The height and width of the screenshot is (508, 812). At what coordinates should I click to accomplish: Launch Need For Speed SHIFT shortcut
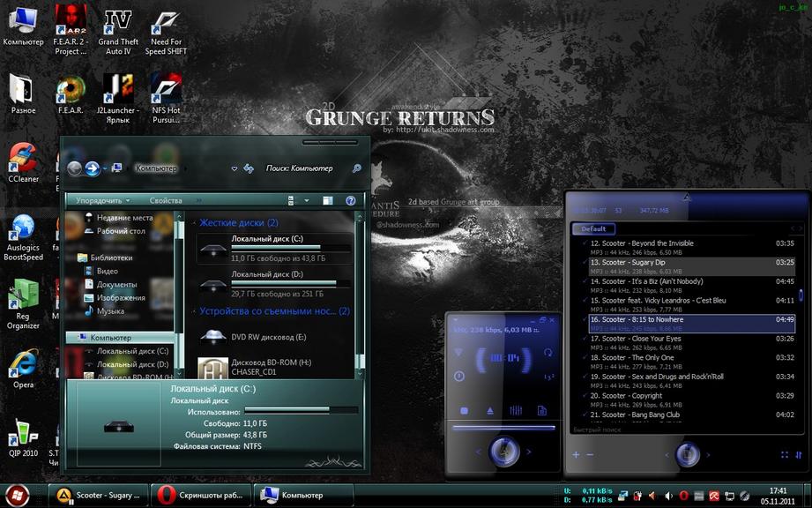point(166,30)
